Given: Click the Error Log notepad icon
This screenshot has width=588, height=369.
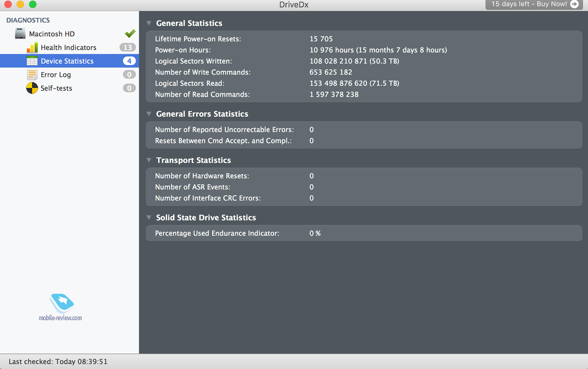Looking at the screenshot, I should click(32, 75).
